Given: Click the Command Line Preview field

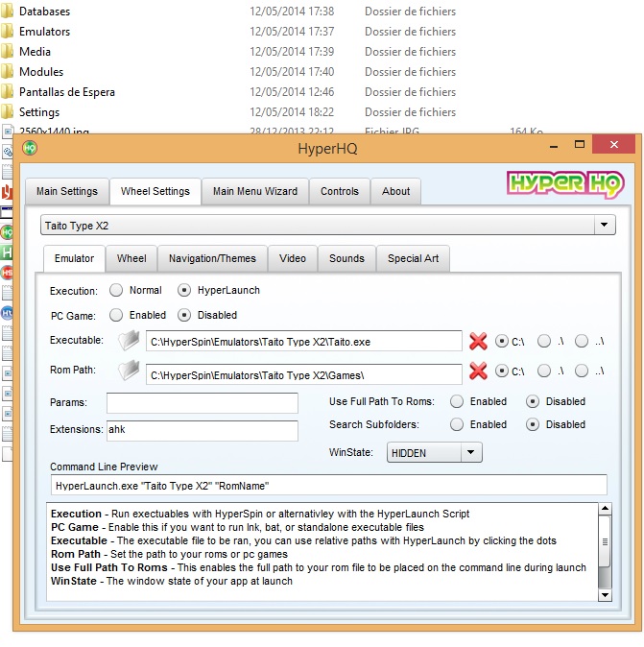Looking at the screenshot, I should tap(329, 486).
